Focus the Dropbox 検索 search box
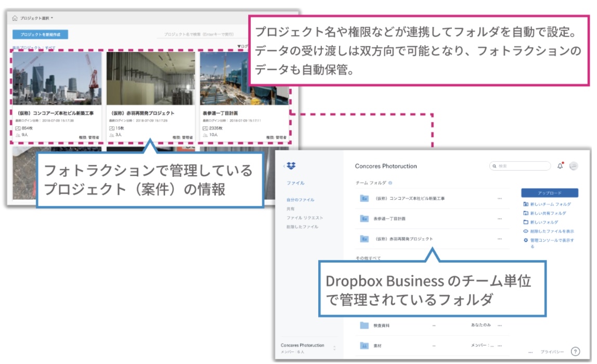This screenshot has width=597, height=364. tap(520, 166)
